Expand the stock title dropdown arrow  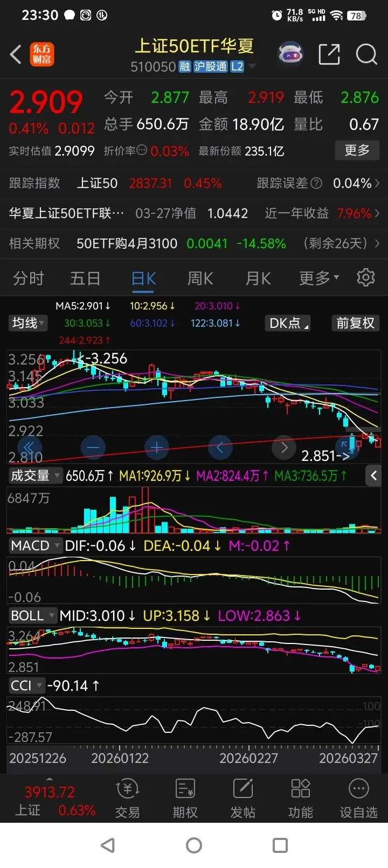(x=252, y=67)
